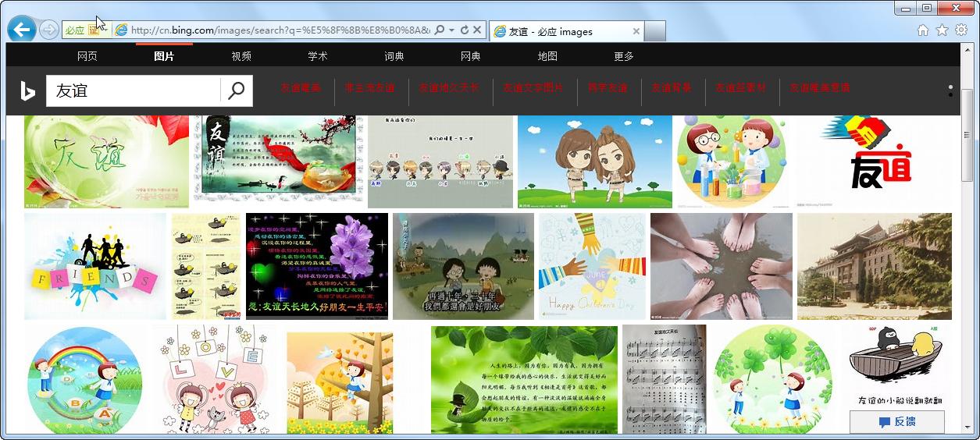
Task: Maximize the Internet Explorer window
Action: click(927, 8)
